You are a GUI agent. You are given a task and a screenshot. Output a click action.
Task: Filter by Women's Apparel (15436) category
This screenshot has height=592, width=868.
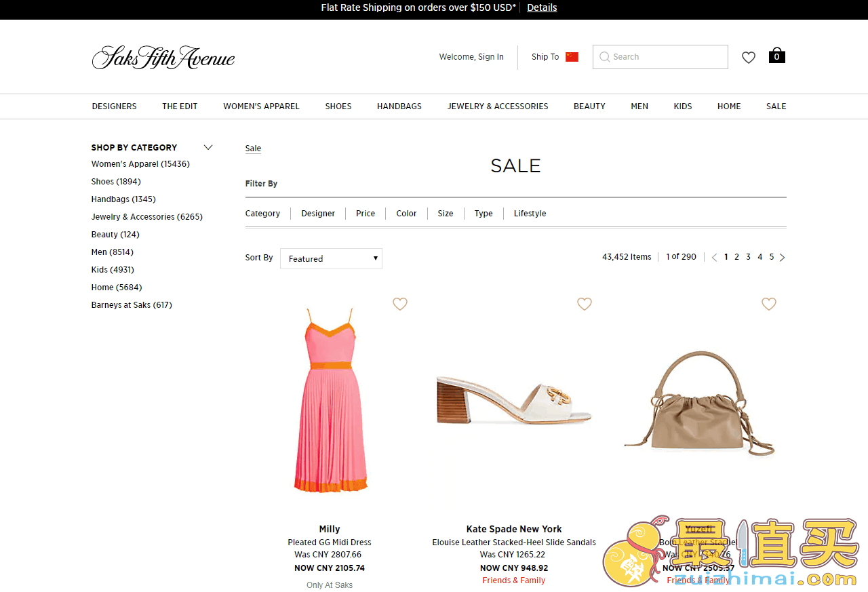(140, 164)
